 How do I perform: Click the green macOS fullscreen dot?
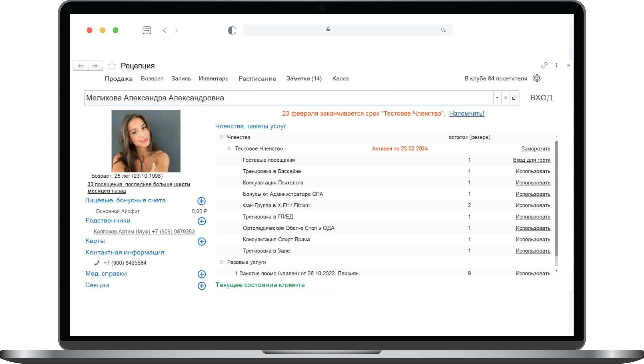point(115,30)
